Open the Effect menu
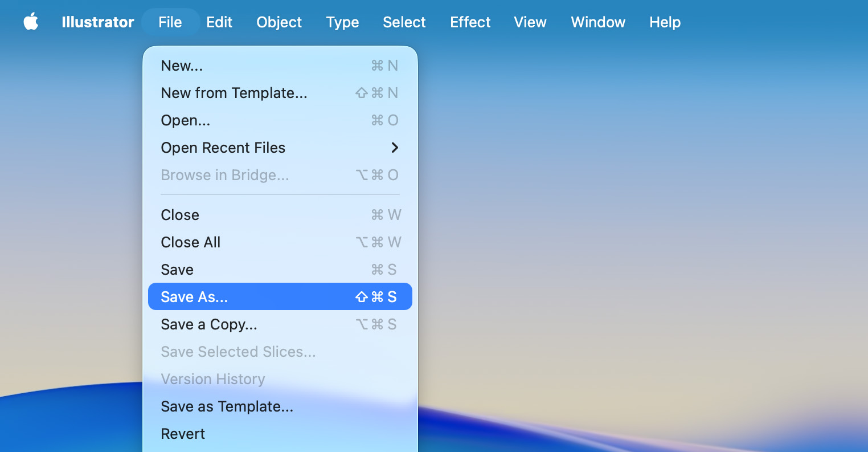The width and height of the screenshot is (868, 452). [470, 22]
